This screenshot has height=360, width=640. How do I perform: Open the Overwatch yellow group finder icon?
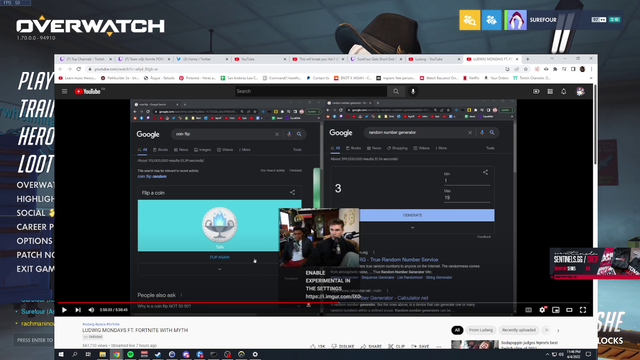tap(469, 20)
